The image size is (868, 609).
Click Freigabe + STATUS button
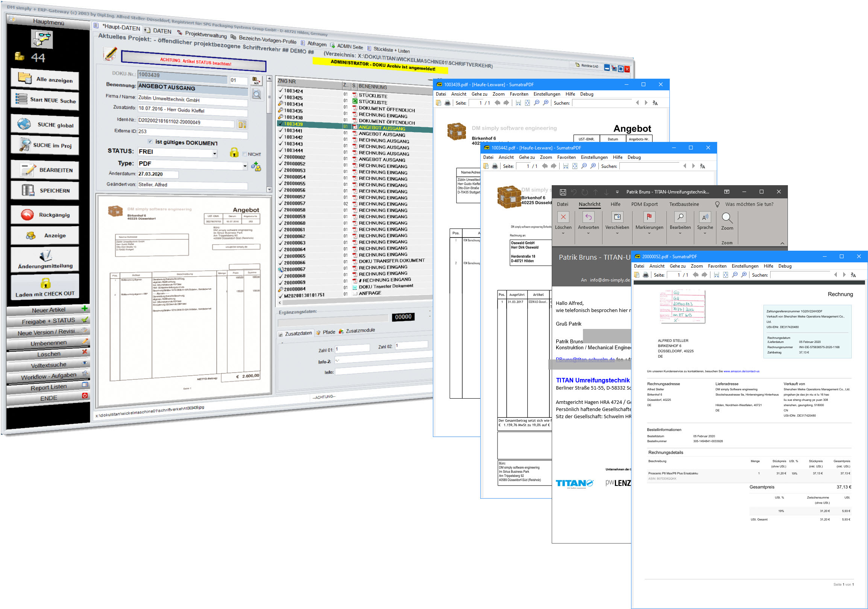click(x=48, y=321)
